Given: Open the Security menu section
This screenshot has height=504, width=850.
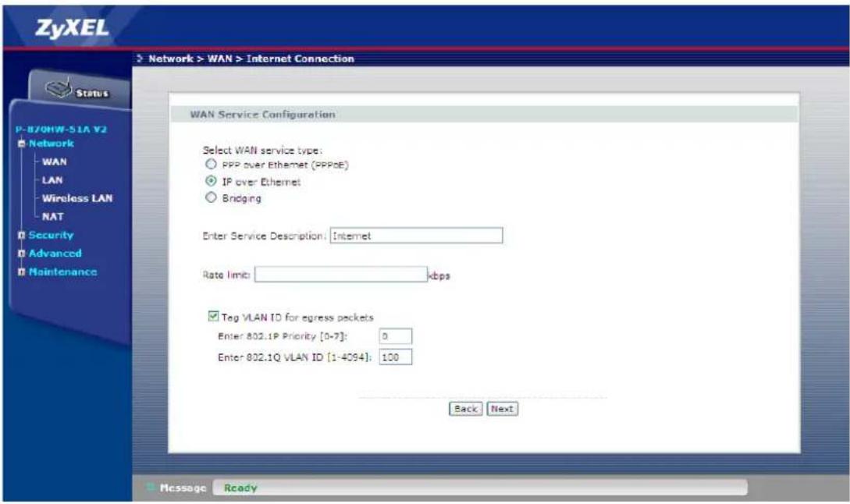Looking at the screenshot, I should coord(51,235).
